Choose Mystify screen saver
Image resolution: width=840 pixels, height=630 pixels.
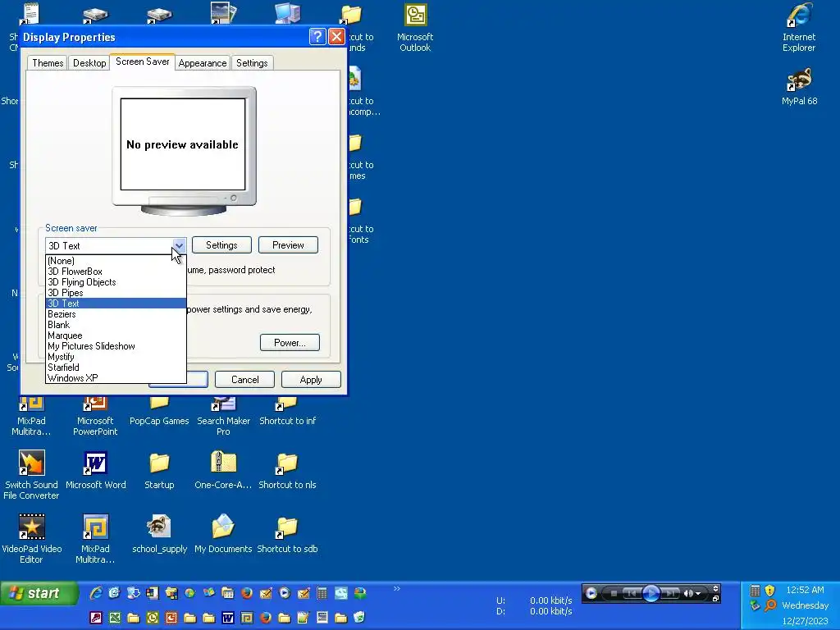[x=116, y=357]
